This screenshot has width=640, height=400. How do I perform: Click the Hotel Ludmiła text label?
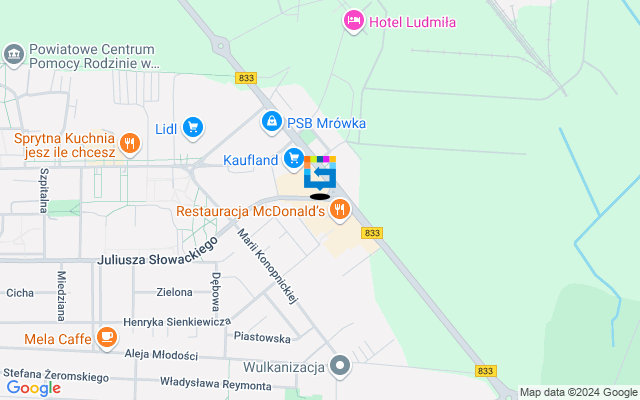click(412, 22)
